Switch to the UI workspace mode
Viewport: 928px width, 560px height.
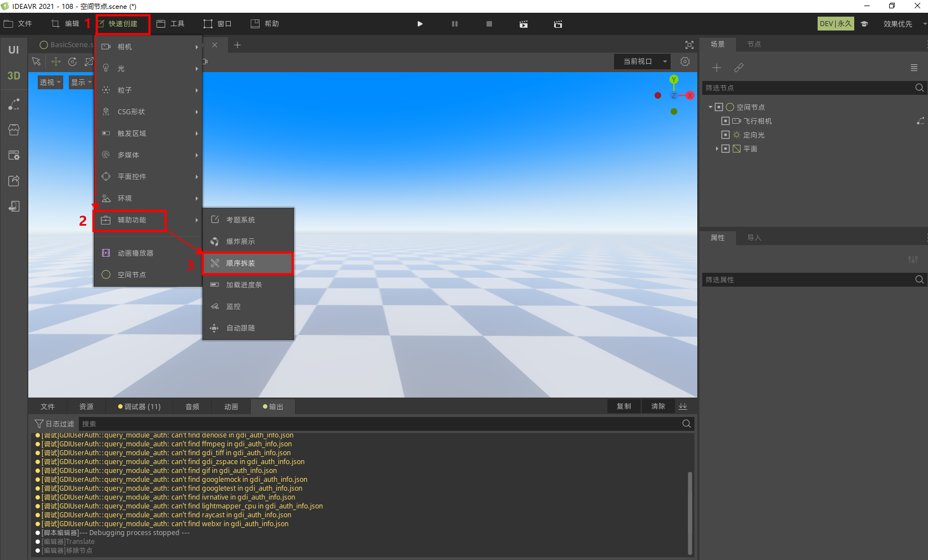13,50
